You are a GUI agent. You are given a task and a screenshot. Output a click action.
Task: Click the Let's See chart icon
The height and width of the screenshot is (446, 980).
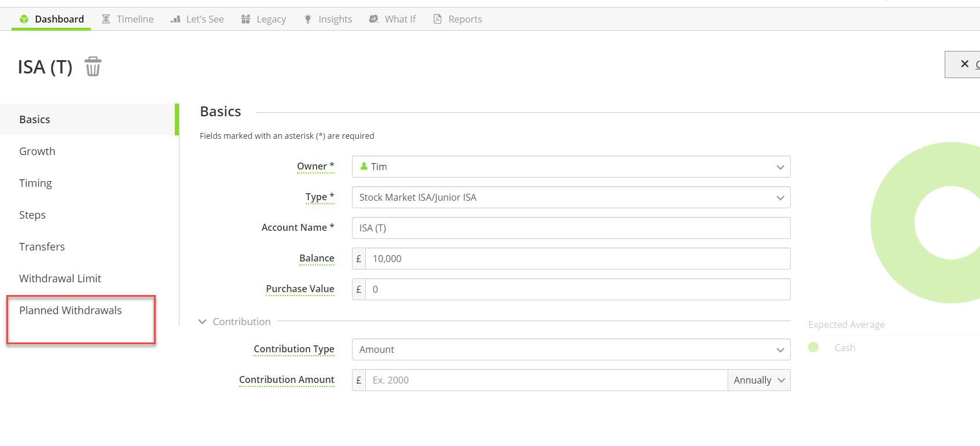175,19
